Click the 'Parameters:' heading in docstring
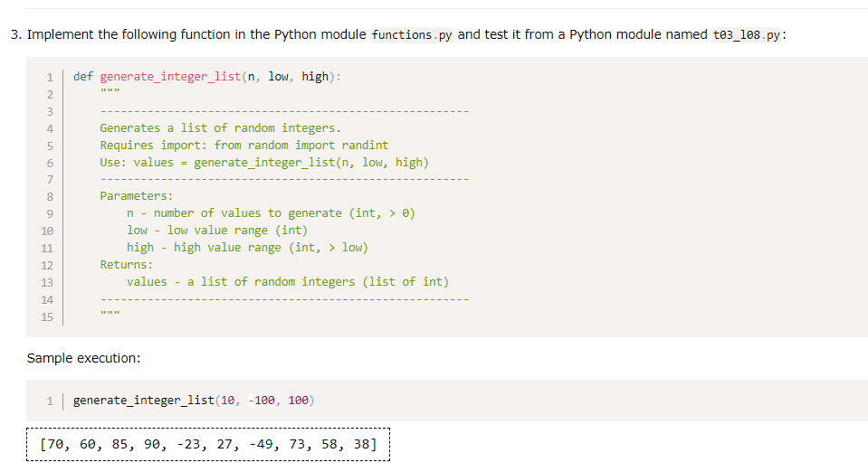Image resolution: width=868 pixels, height=472 pixels. point(136,196)
